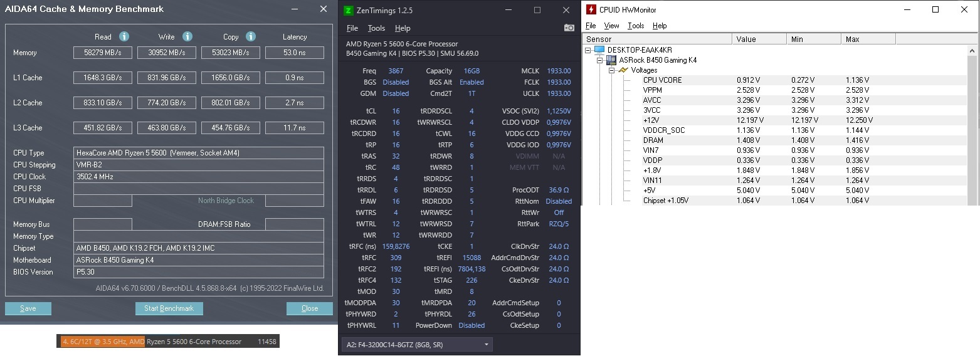The image size is (980, 356).
Task: Open the File menu in ZenTimings
Action: [x=352, y=28]
